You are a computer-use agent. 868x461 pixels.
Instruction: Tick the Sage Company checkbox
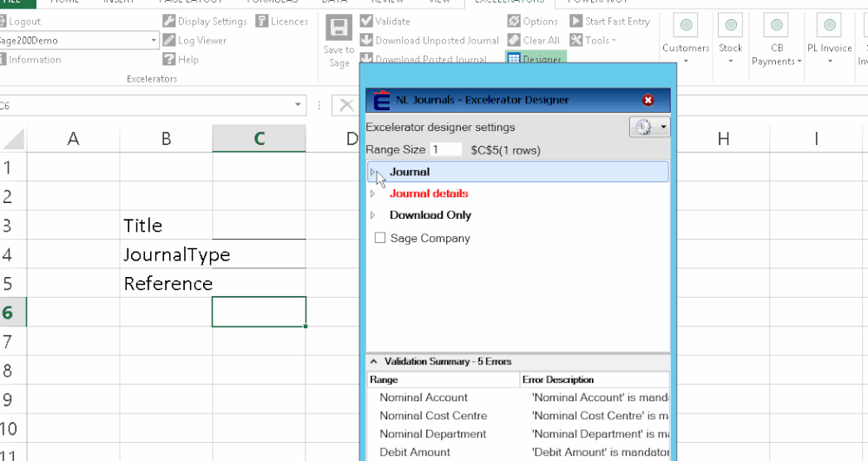point(380,238)
